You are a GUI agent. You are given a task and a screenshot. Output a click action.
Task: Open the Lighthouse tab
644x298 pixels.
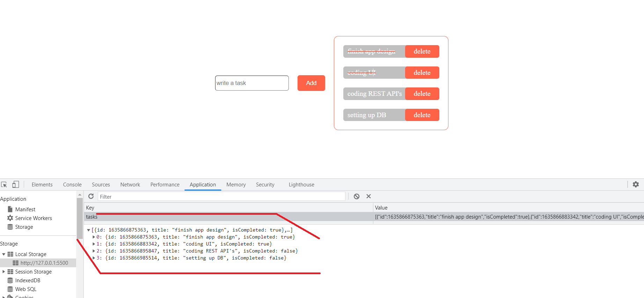pyautogui.click(x=301, y=184)
